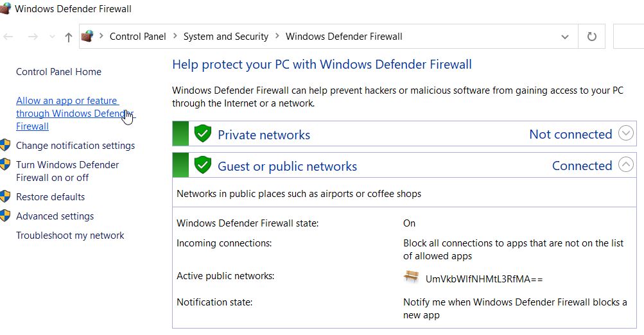Click the green shield beside Guest or public networks
This screenshot has height=335, width=644.
pos(203,165)
